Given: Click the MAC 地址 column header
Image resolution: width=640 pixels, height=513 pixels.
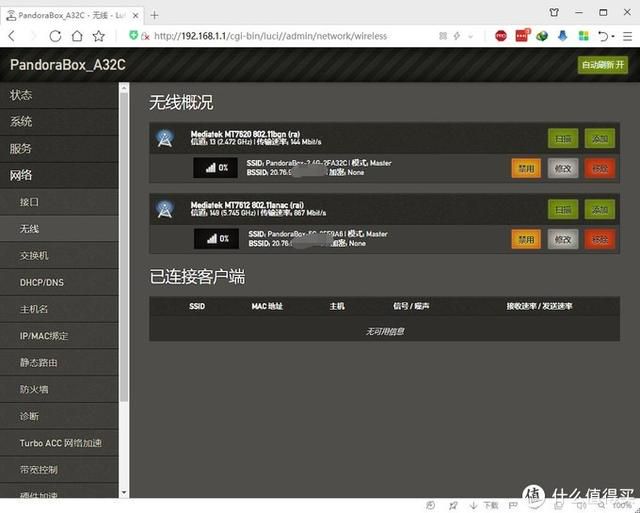Looking at the screenshot, I should point(267,306).
